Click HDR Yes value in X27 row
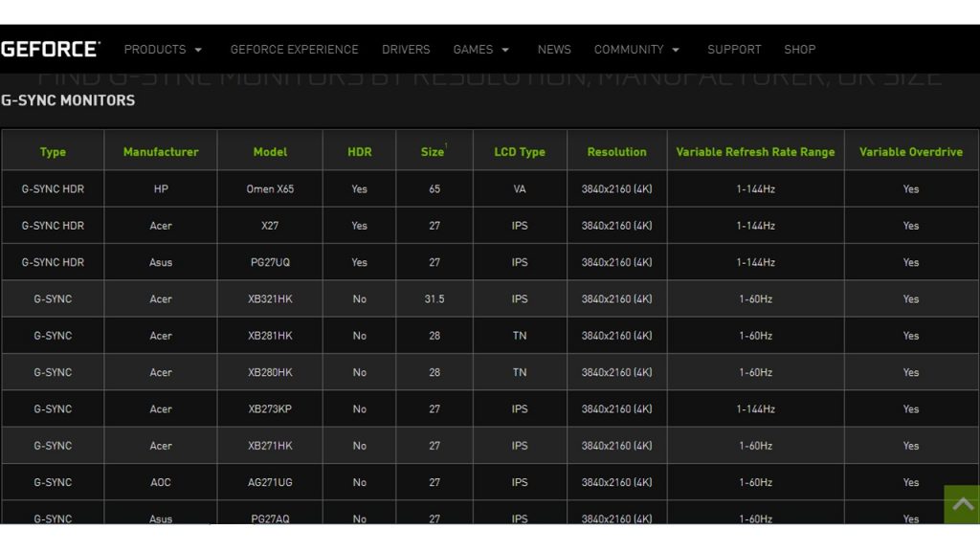This screenshot has width=980, height=551. [360, 226]
